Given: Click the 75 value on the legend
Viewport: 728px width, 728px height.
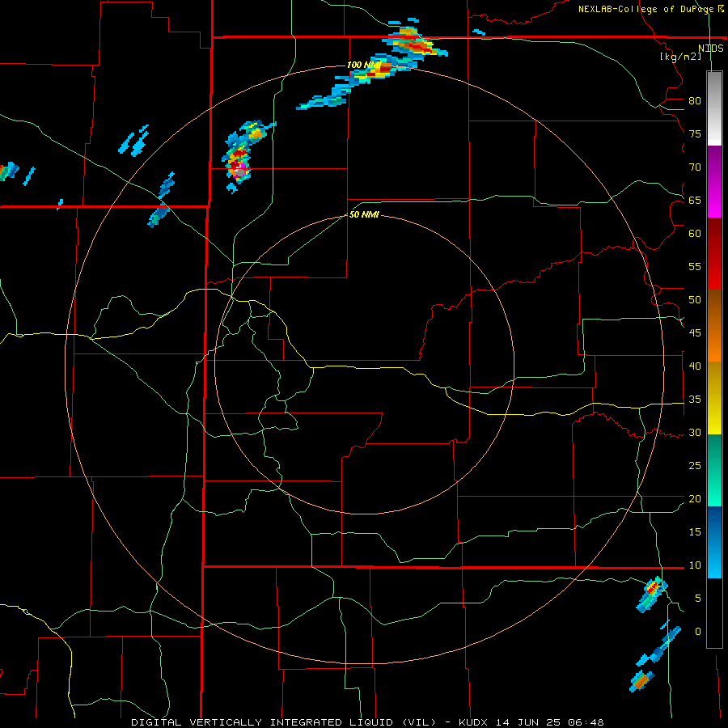Looking at the screenshot, I should (695, 134).
